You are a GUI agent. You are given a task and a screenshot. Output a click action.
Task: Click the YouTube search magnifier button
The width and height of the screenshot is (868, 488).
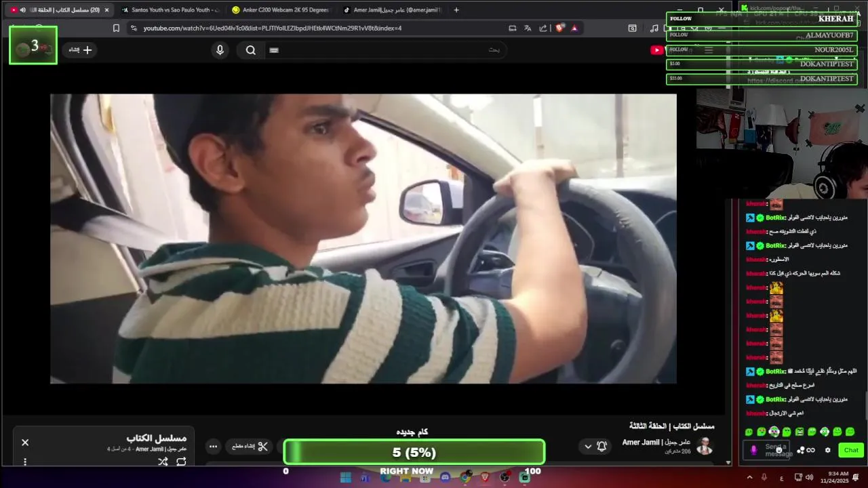pos(251,50)
